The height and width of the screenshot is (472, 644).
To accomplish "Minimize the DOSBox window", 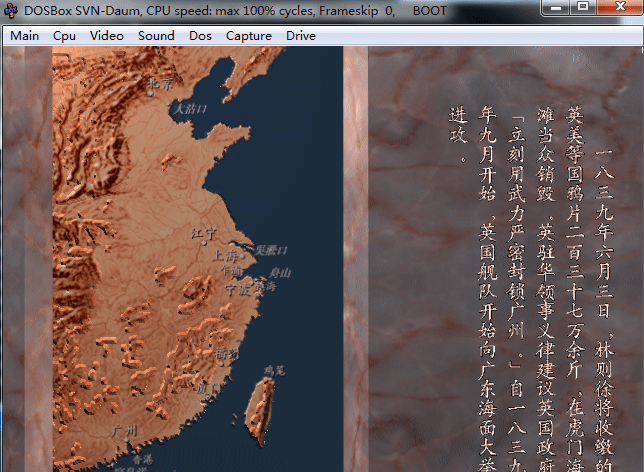I will coord(556,7).
